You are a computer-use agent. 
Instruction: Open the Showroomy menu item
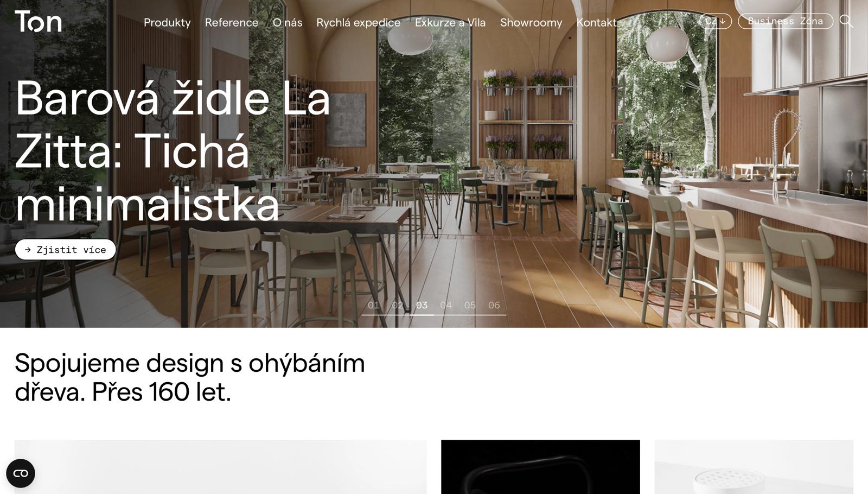click(531, 23)
